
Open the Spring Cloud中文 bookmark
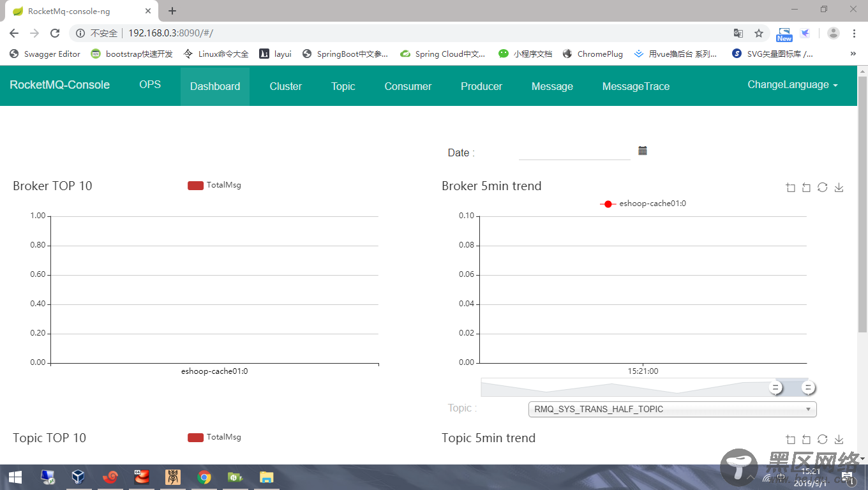pos(442,54)
